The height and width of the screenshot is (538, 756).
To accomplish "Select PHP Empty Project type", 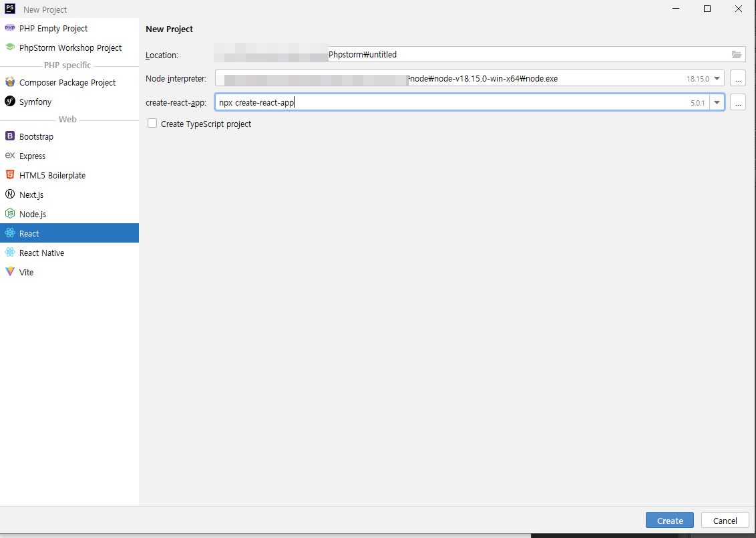I will point(69,29).
